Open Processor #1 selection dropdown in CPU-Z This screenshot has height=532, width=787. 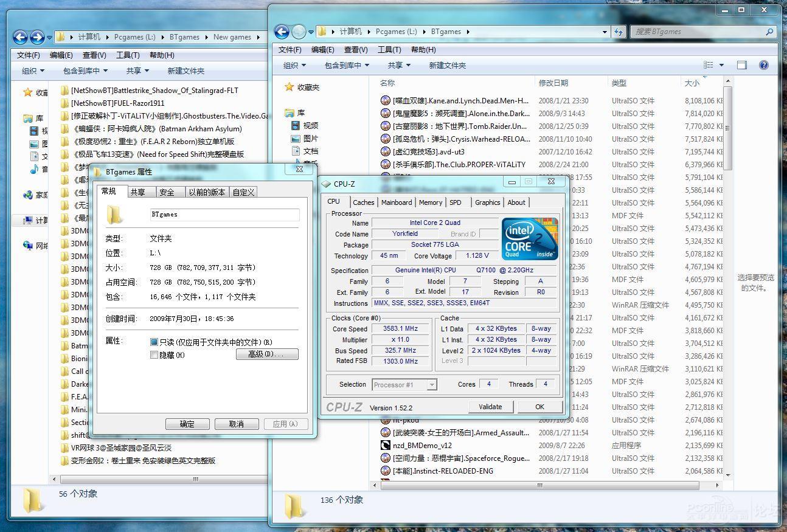(431, 384)
